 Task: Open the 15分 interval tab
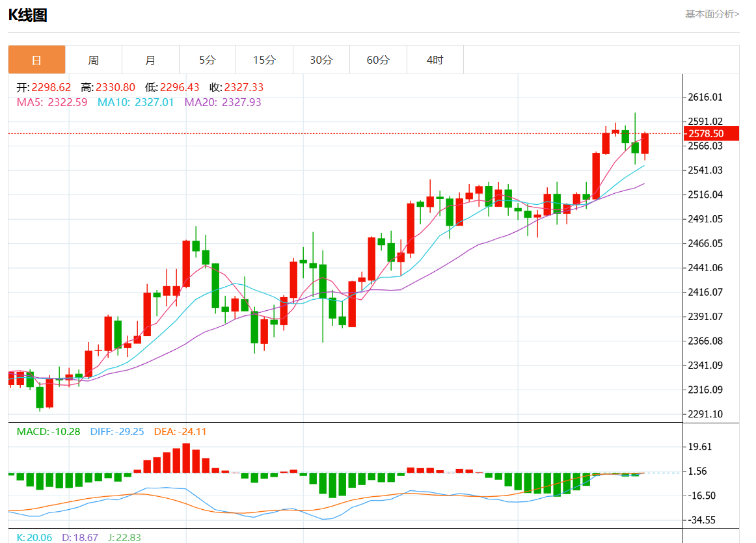pos(264,60)
